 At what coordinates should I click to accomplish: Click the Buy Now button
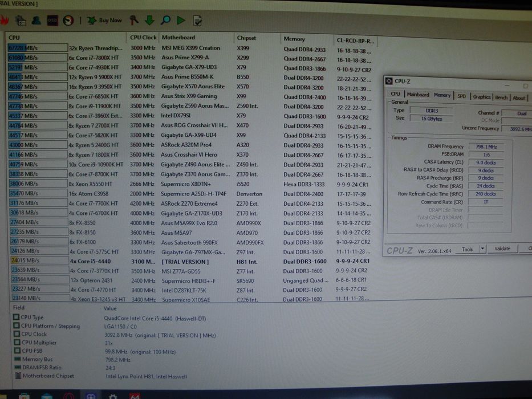click(x=104, y=21)
